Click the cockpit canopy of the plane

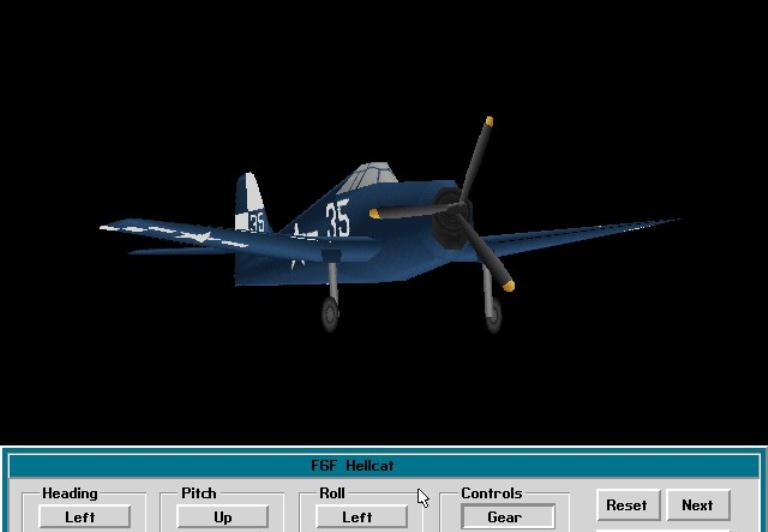[x=365, y=179]
